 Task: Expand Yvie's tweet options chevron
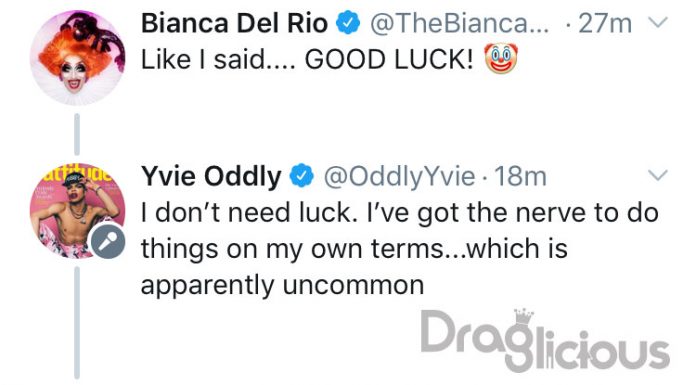(x=657, y=175)
